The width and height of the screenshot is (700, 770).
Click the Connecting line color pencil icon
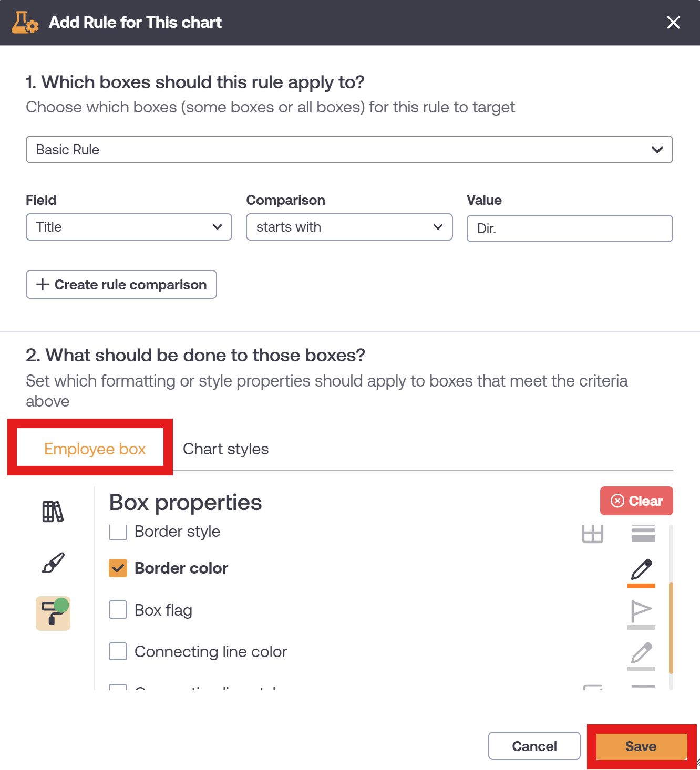tap(641, 656)
